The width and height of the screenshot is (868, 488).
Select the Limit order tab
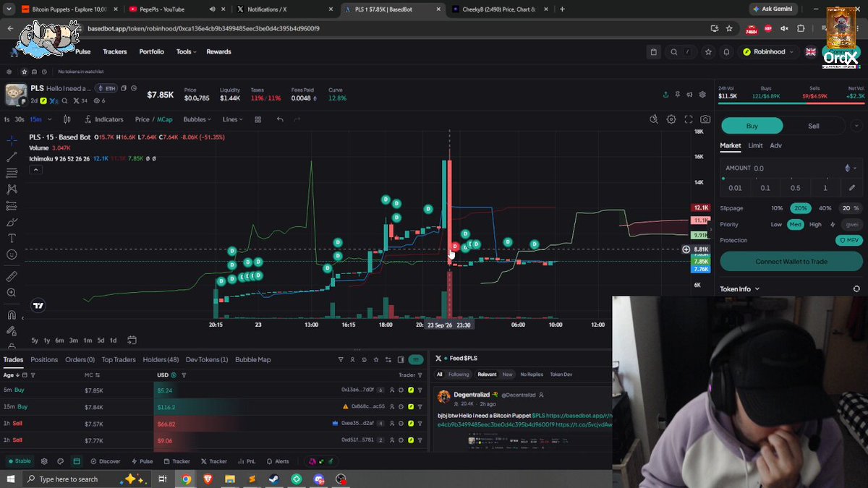click(x=755, y=145)
